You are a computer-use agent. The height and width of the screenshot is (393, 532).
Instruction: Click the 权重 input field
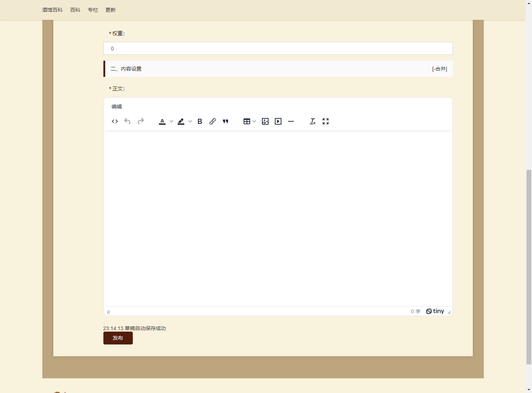coord(278,49)
